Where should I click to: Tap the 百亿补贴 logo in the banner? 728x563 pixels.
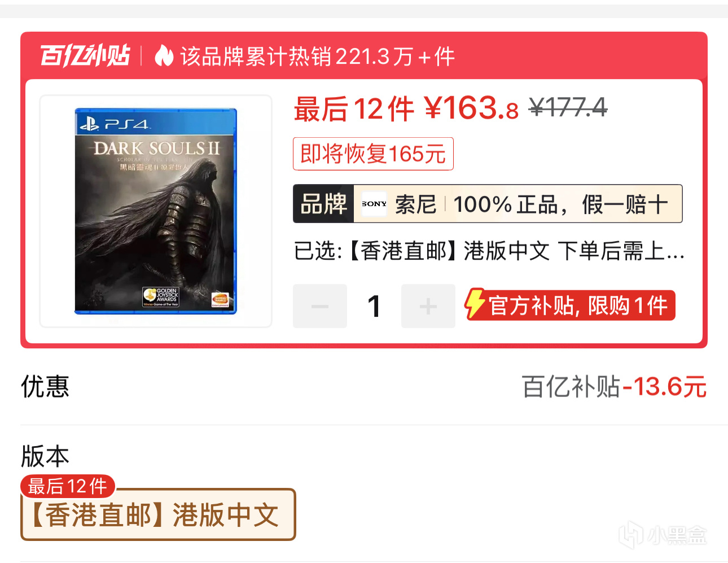point(85,56)
